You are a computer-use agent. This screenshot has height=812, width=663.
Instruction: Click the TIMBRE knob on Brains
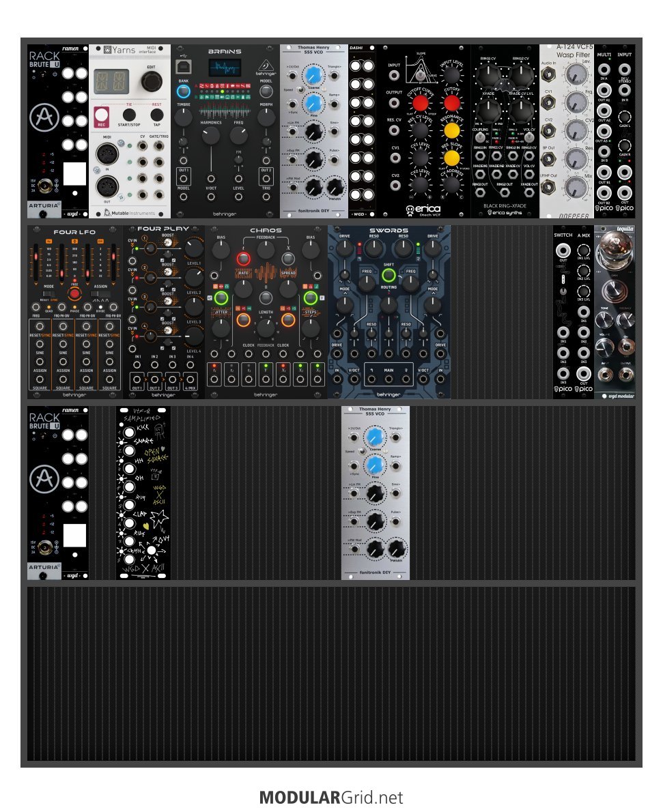[x=183, y=117]
